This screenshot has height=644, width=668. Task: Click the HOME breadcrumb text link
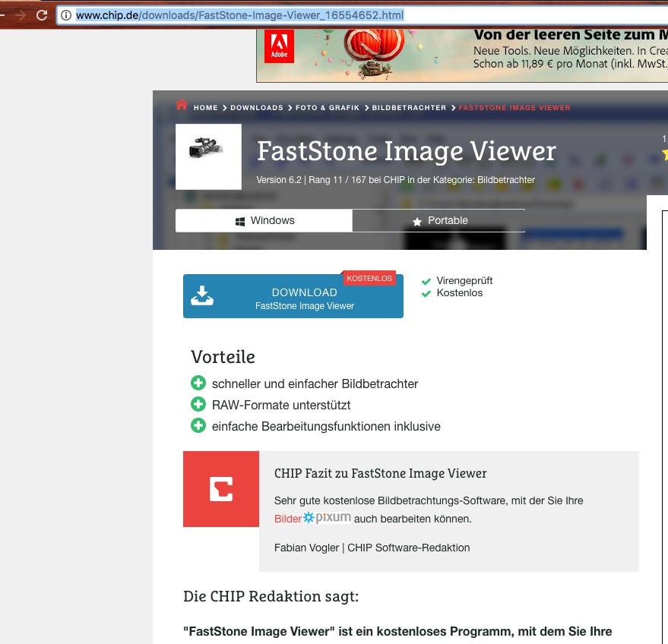click(x=205, y=108)
